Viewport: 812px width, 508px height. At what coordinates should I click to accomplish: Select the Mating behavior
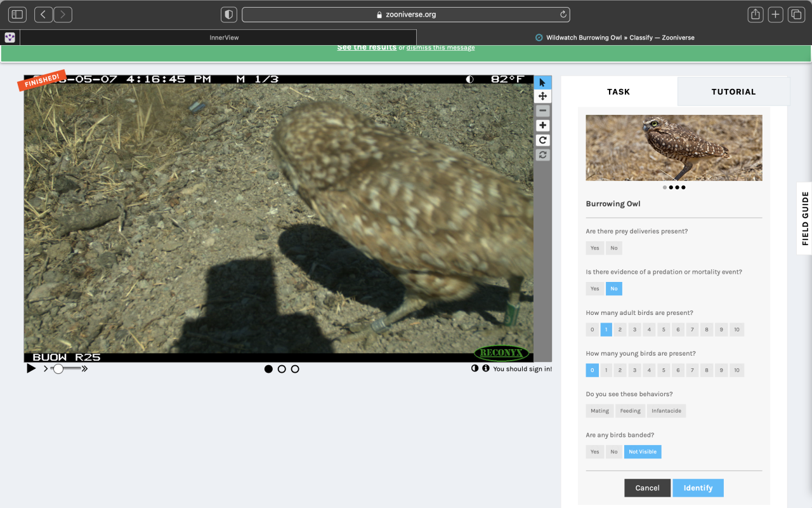pos(599,411)
